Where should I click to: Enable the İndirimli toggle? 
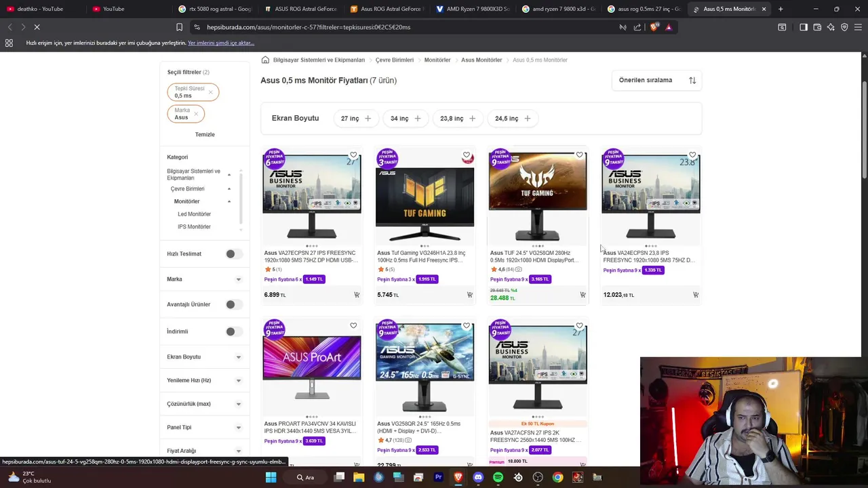pyautogui.click(x=233, y=331)
